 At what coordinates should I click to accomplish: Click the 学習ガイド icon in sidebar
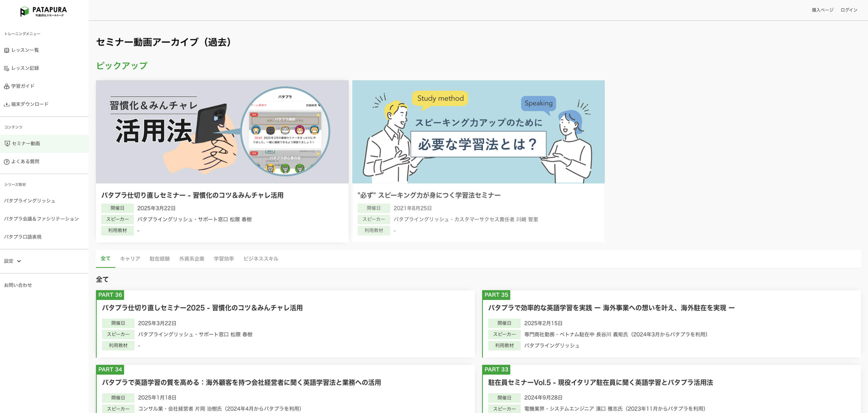point(6,86)
